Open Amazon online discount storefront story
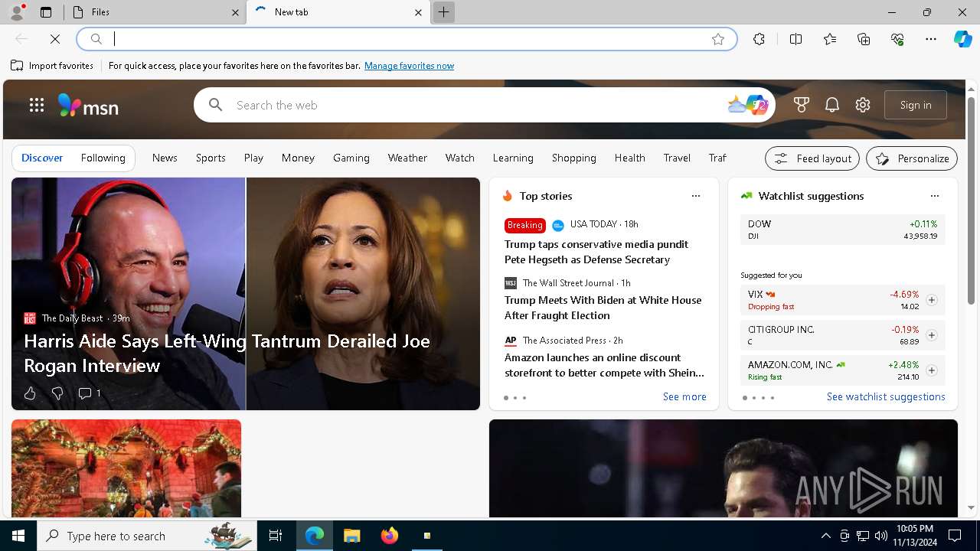Image resolution: width=980 pixels, height=551 pixels. click(x=604, y=365)
